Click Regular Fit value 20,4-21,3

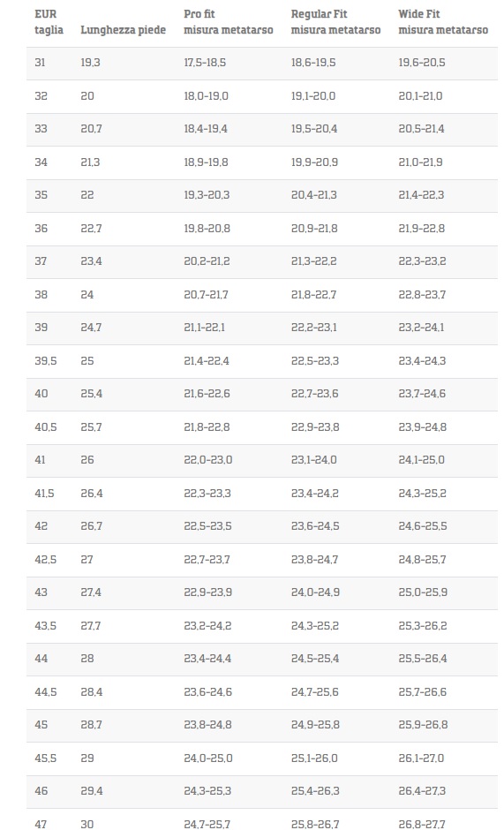(x=314, y=195)
